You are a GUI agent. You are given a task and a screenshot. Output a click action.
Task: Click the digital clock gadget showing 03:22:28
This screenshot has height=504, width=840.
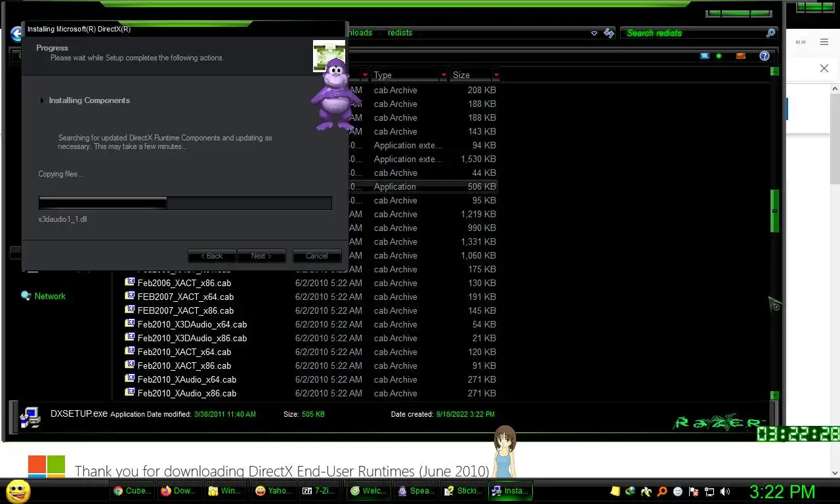tap(798, 434)
